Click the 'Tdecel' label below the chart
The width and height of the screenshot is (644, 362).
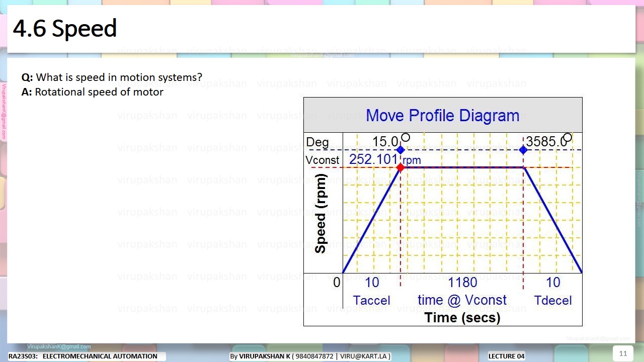(553, 301)
